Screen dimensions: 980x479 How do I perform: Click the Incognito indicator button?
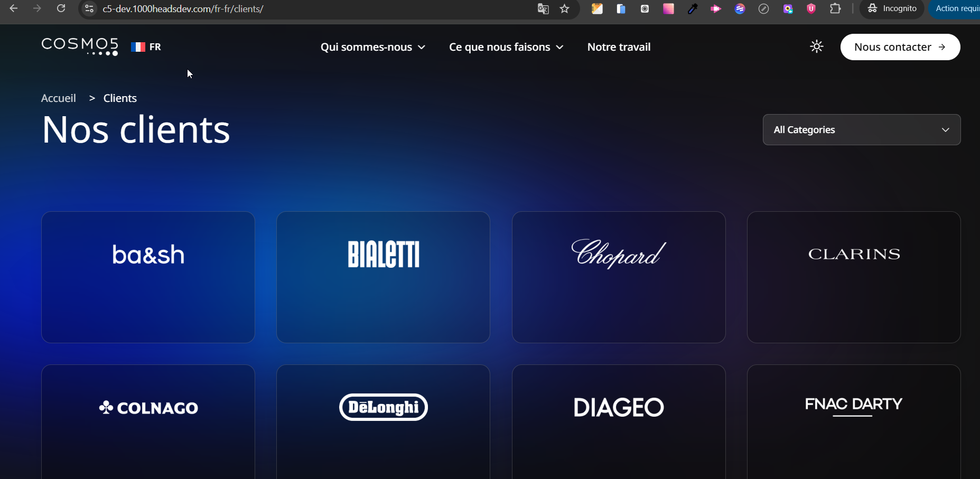[892, 9]
